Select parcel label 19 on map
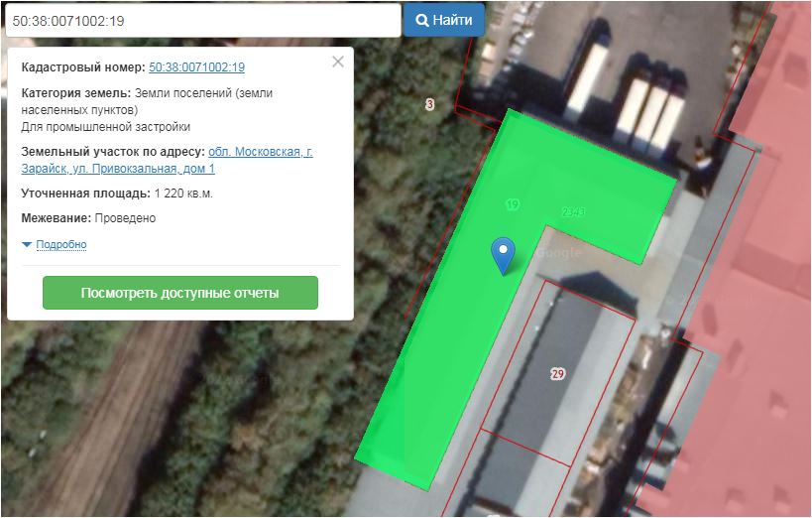The height and width of the screenshot is (518, 812). [512, 205]
